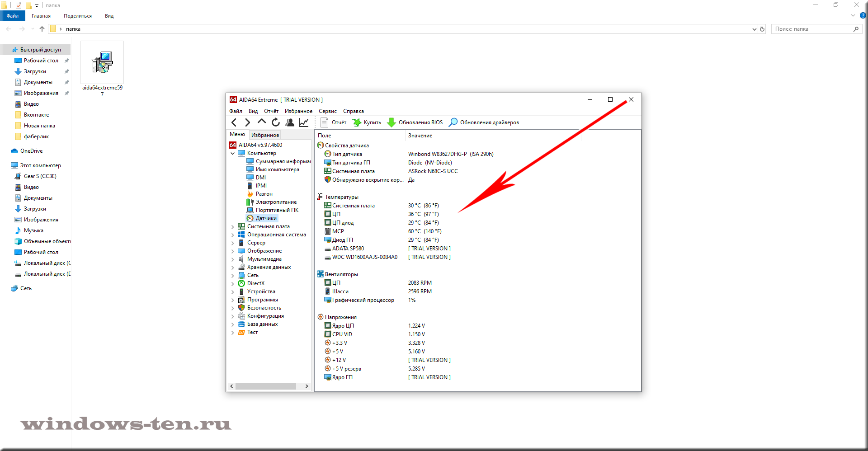Click the Отчёт report toolbar button
Screen dimensions: 868x451
pyautogui.click(x=333, y=122)
